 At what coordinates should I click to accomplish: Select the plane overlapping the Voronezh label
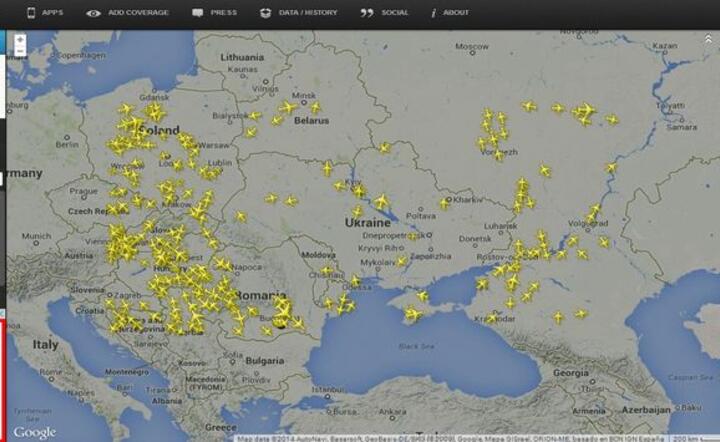point(499,155)
